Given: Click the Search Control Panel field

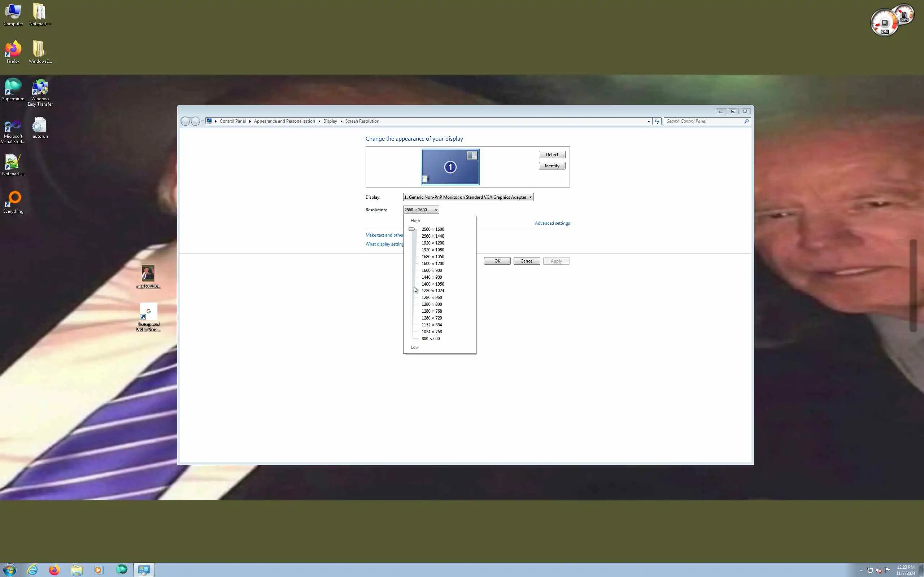Looking at the screenshot, I should [704, 121].
